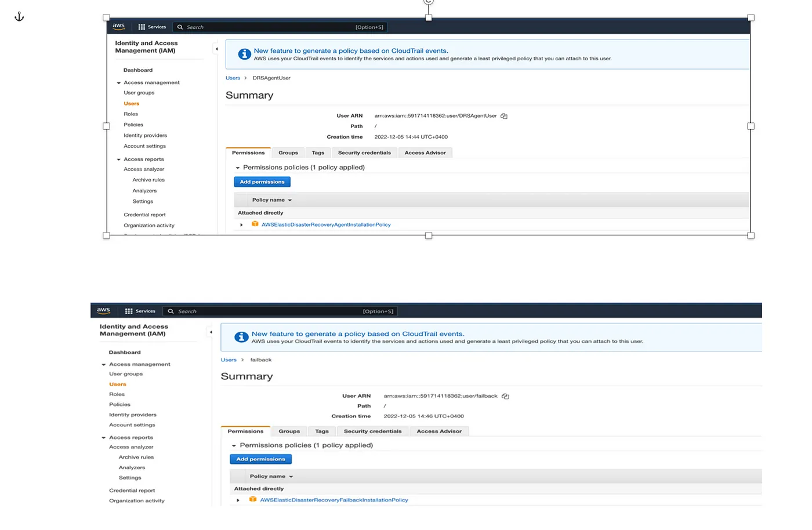812x530 pixels.
Task: Open Security credentials tab for DRSAgentUser
Action: click(364, 153)
